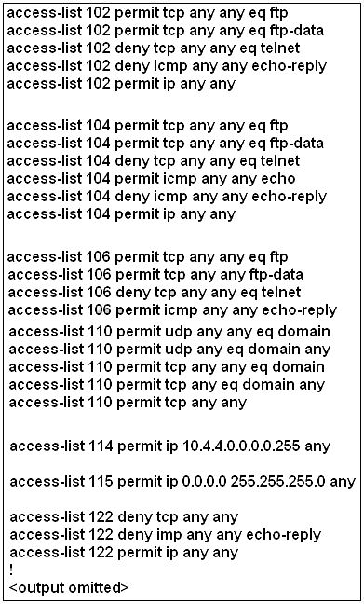Click access-list 102 permit ip any any
Image resolution: width=364 pixels, height=604 pixels.
point(121,84)
